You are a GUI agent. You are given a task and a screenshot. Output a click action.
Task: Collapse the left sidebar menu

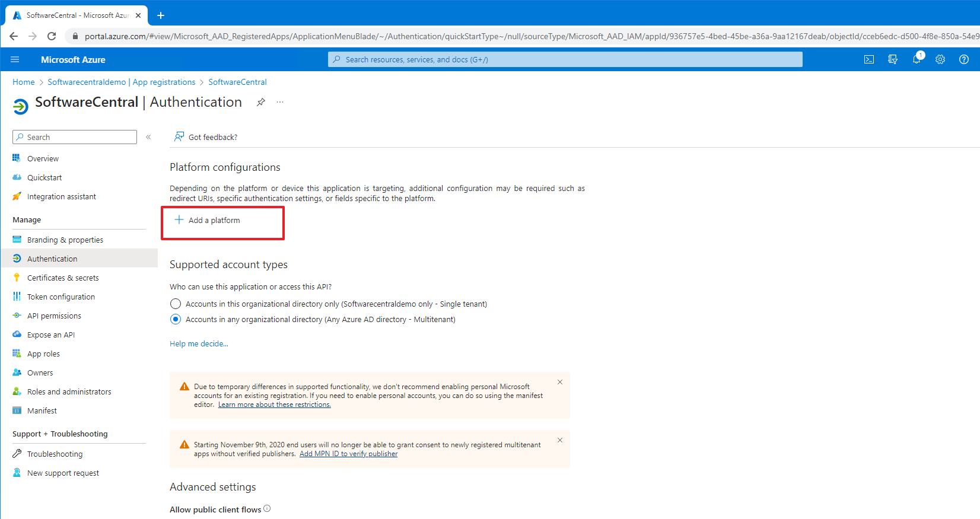pos(148,137)
